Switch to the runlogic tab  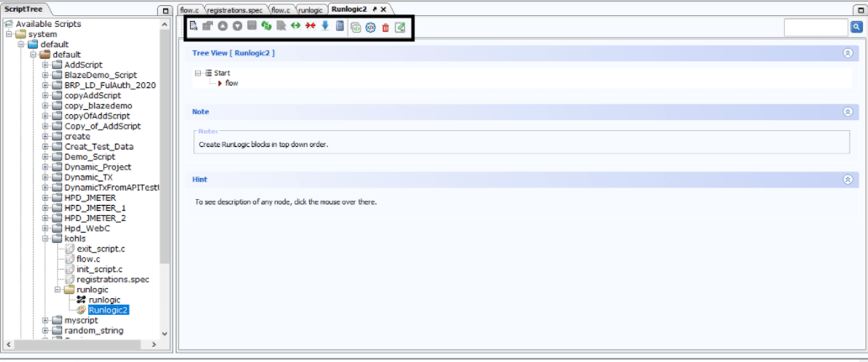tap(310, 9)
